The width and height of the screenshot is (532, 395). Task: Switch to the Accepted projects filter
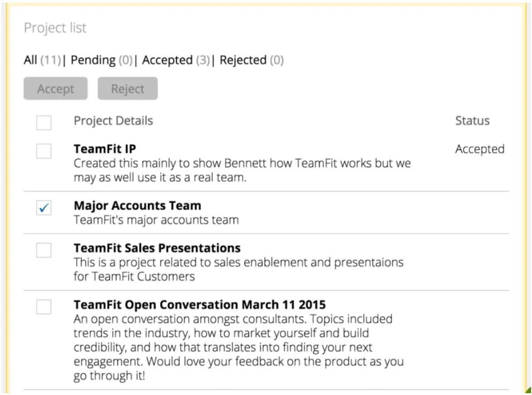click(x=167, y=60)
